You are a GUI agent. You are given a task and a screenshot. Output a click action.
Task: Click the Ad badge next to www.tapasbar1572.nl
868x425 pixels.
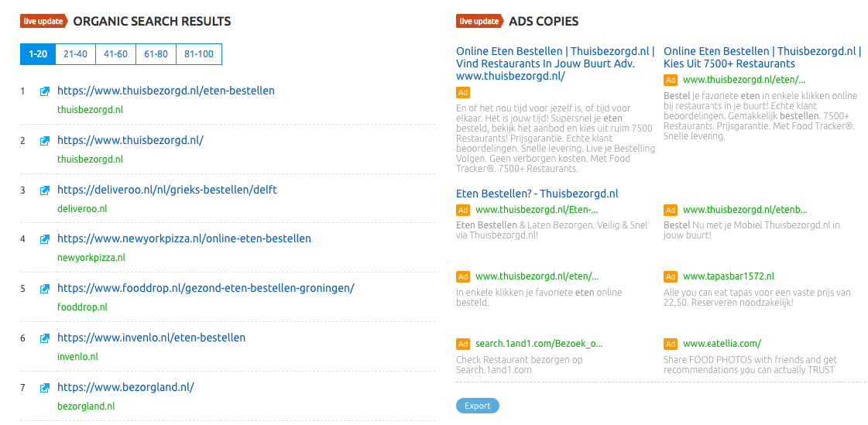[671, 276]
